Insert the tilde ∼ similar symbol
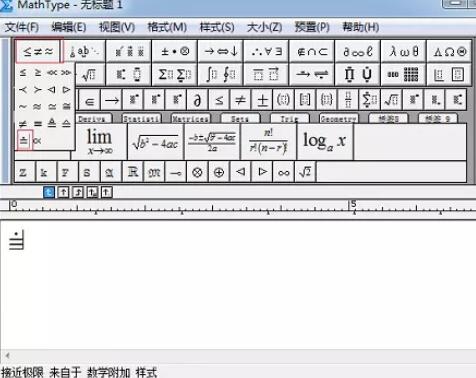Image resolution: width=476 pixels, height=378 pixels. click(23, 107)
